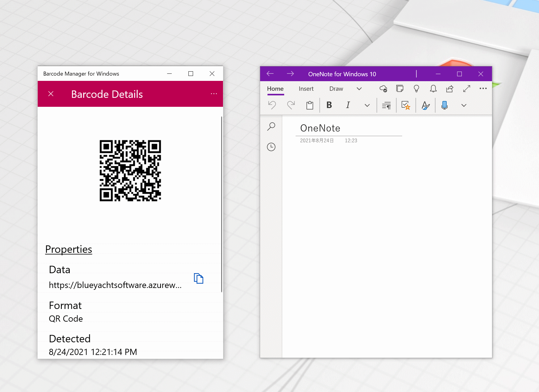Viewport: 539px width, 392px height.
Task: Search notes with the magnifier icon
Action: point(271,126)
